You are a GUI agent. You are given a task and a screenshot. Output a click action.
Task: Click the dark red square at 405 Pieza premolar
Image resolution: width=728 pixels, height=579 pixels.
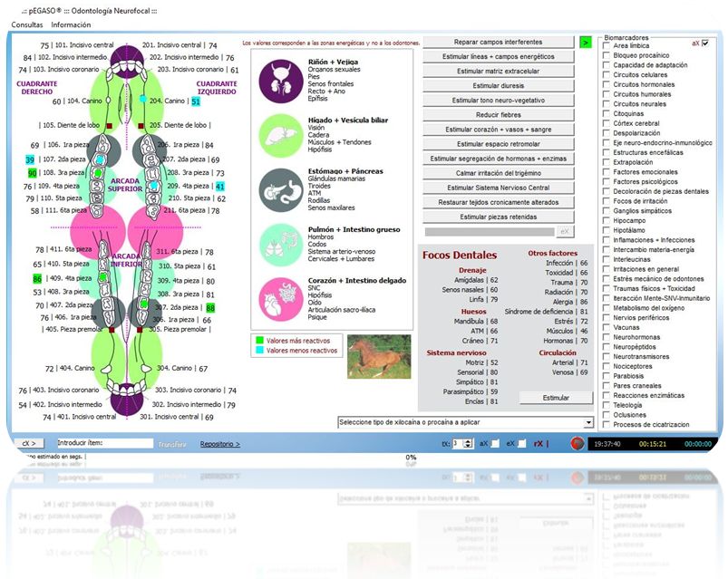[112, 330]
